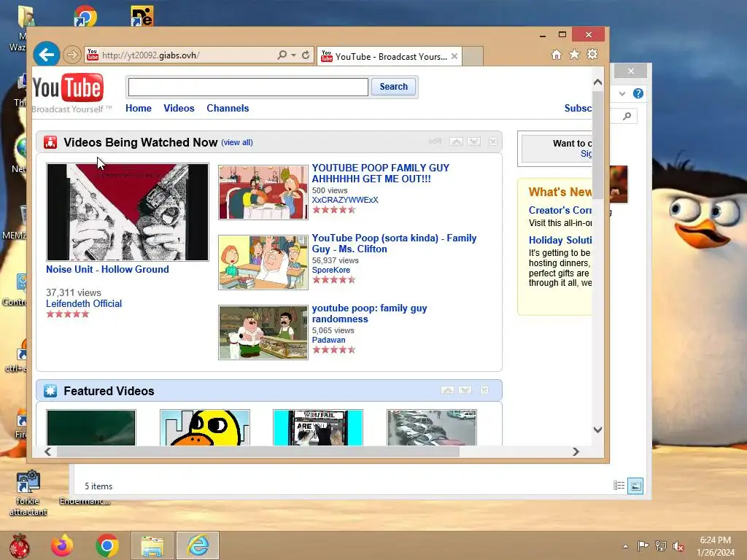Click the IE forward arrow button

click(x=72, y=55)
